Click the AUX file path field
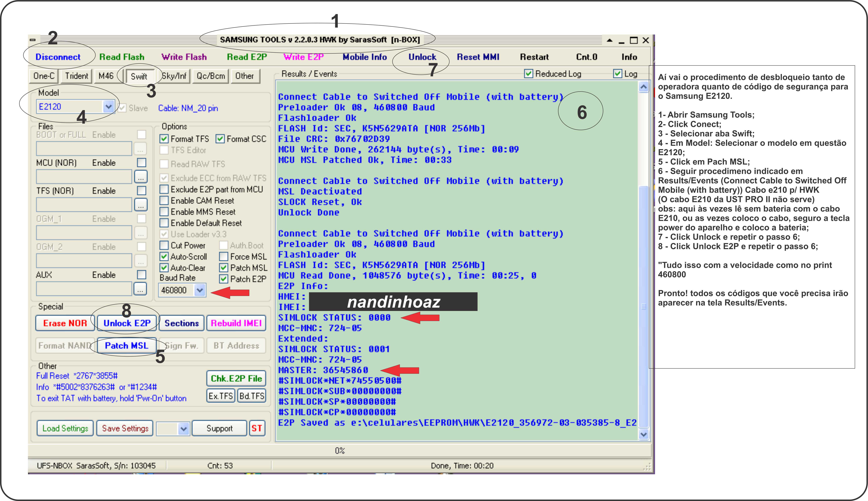 [x=84, y=289]
